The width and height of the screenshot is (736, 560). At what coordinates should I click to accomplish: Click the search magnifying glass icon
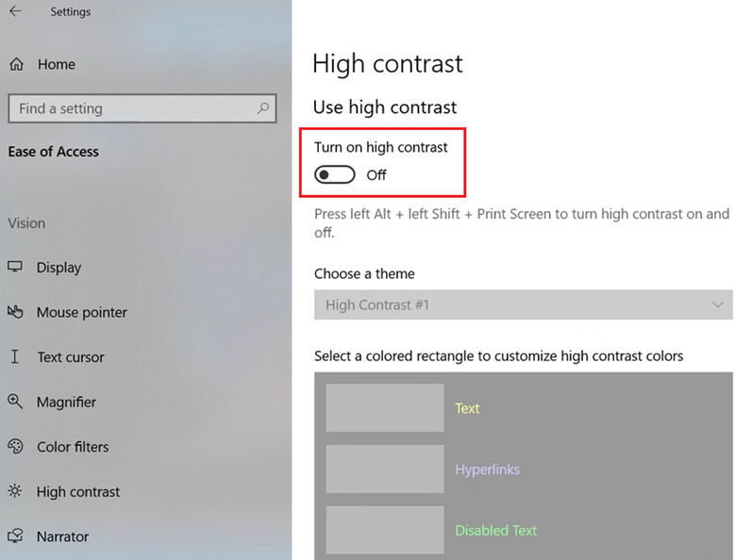tap(263, 108)
